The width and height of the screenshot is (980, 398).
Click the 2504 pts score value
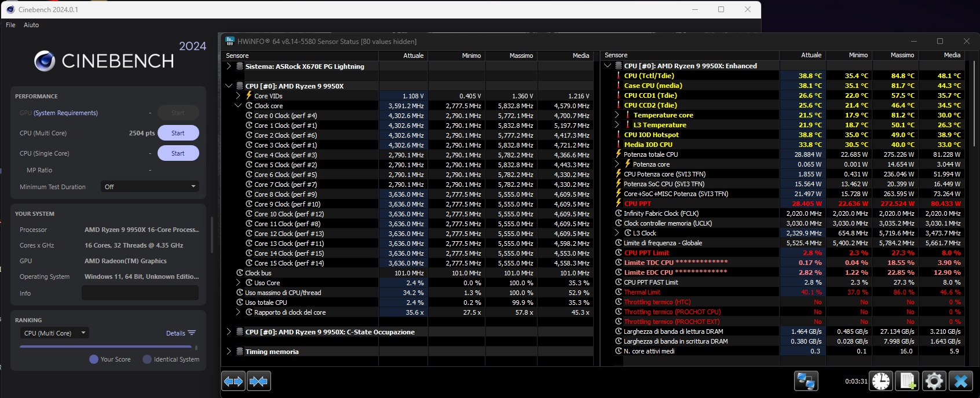[142, 133]
